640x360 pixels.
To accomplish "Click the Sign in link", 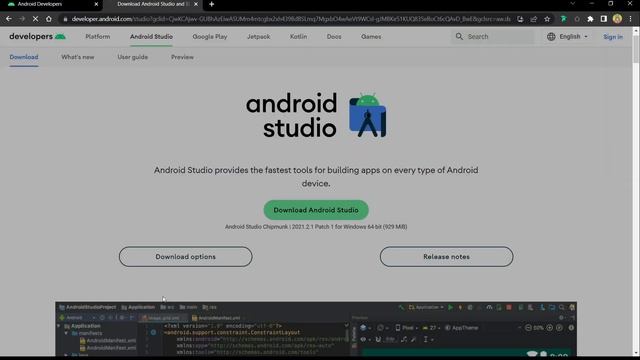I will [613, 37].
